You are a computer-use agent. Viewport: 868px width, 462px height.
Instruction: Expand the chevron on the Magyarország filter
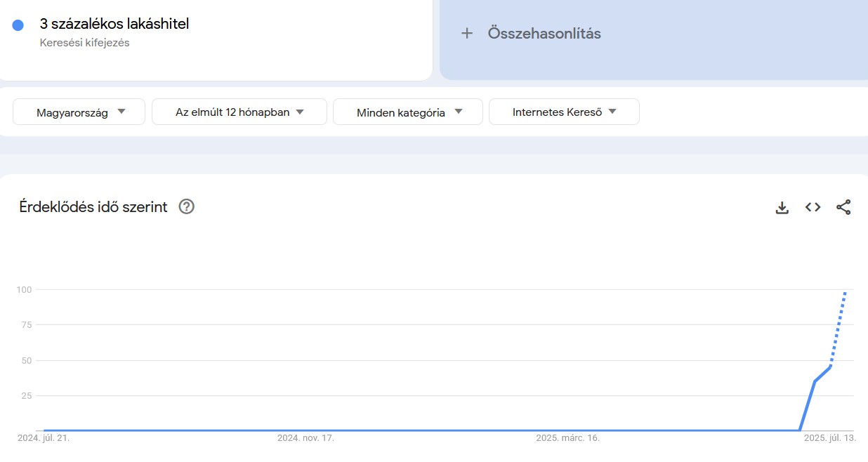[x=121, y=111]
